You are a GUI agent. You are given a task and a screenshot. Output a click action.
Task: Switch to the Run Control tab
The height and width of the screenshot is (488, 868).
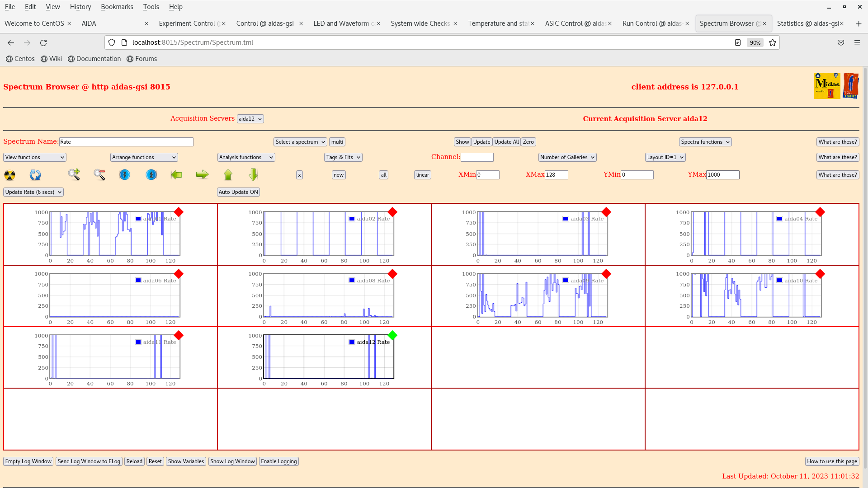(651, 23)
